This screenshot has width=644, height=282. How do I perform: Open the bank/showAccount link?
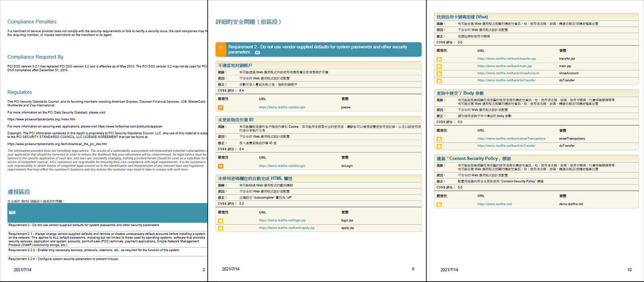[x=508, y=73]
